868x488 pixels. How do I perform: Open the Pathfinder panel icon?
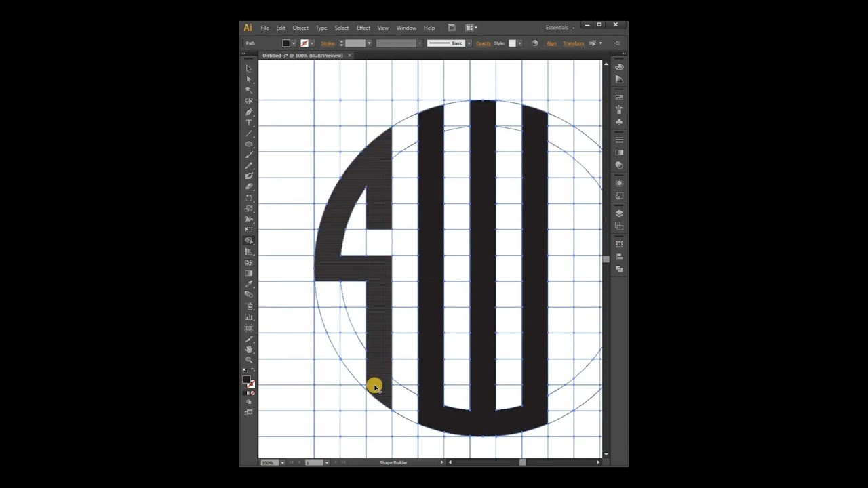(618, 268)
